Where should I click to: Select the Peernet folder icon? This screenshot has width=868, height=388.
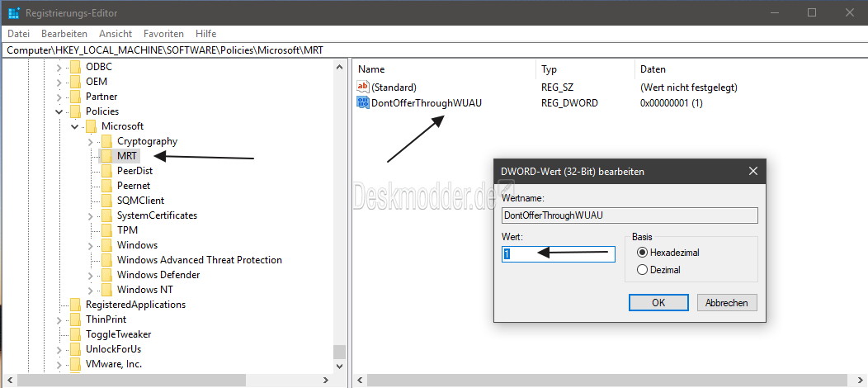tap(106, 186)
